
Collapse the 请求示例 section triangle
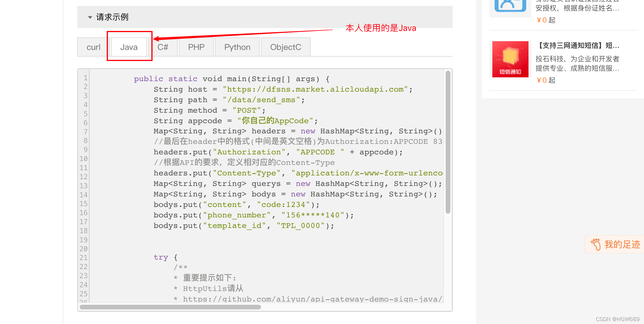pos(90,18)
